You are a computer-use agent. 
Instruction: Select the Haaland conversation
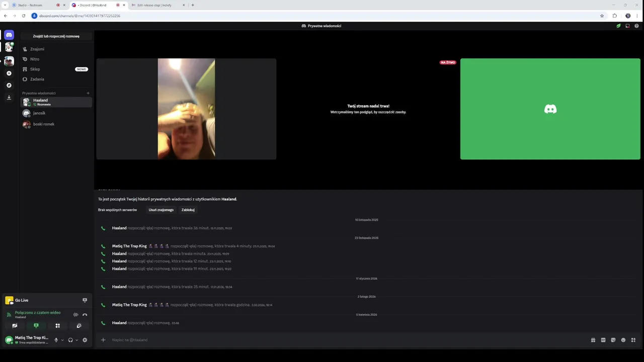(56, 102)
